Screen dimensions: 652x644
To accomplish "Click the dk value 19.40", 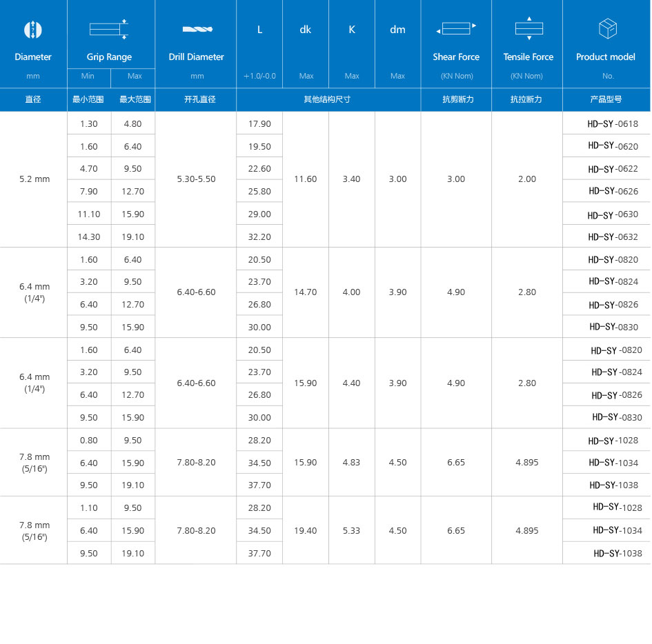I will pyautogui.click(x=306, y=531).
